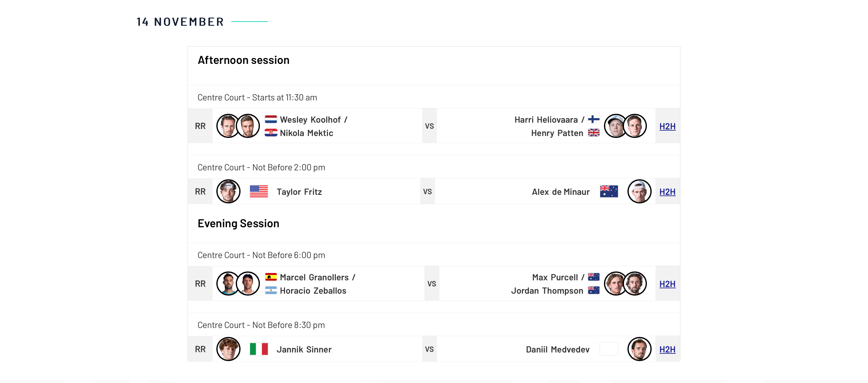Select the Jannik Sinner player name
The width and height of the screenshot is (868, 383).
coord(304,349)
